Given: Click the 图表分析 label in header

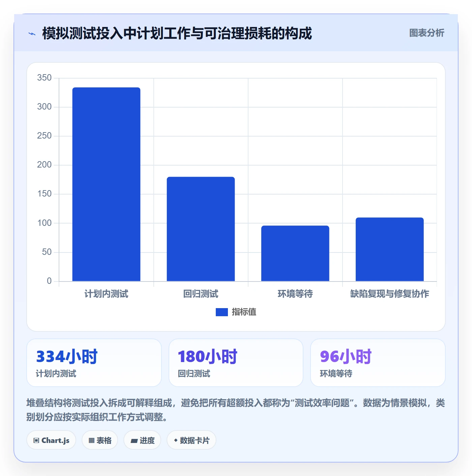Looking at the screenshot, I should coord(426,33).
